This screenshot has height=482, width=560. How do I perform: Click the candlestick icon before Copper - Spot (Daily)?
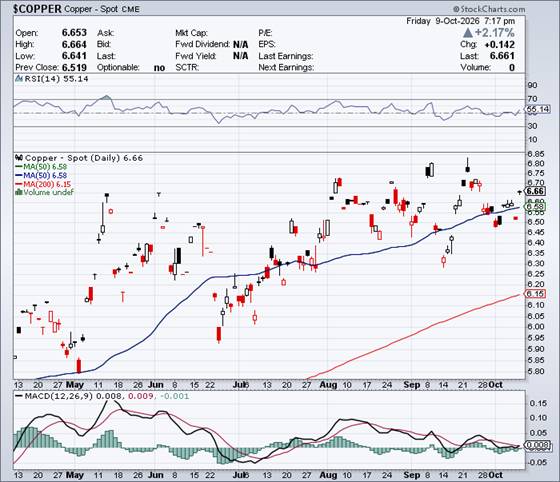(19, 157)
